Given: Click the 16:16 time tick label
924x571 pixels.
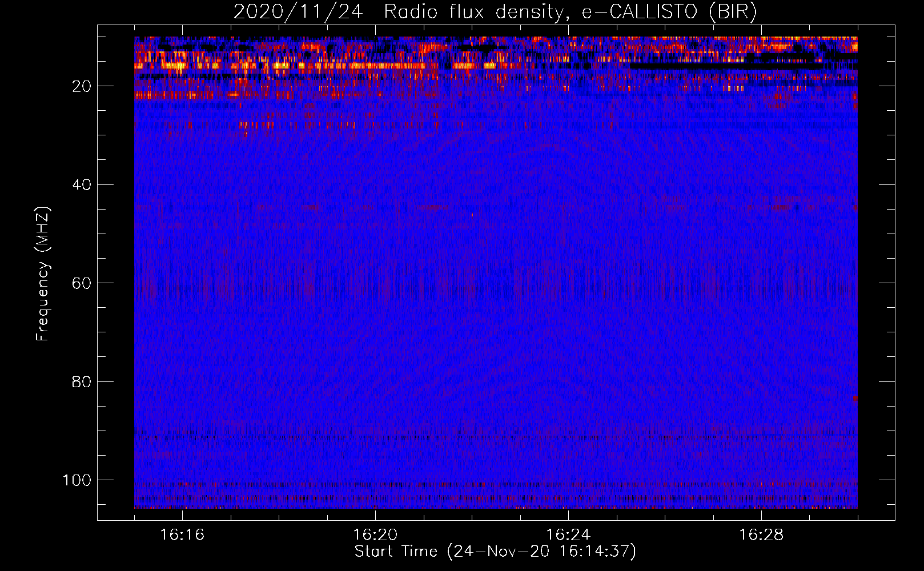Looking at the screenshot, I should (x=182, y=535).
